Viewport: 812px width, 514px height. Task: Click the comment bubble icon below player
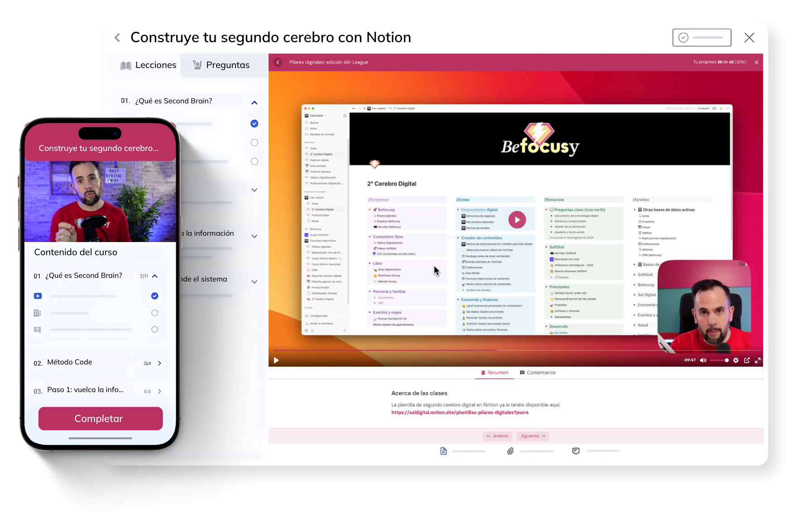tap(576, 451)
